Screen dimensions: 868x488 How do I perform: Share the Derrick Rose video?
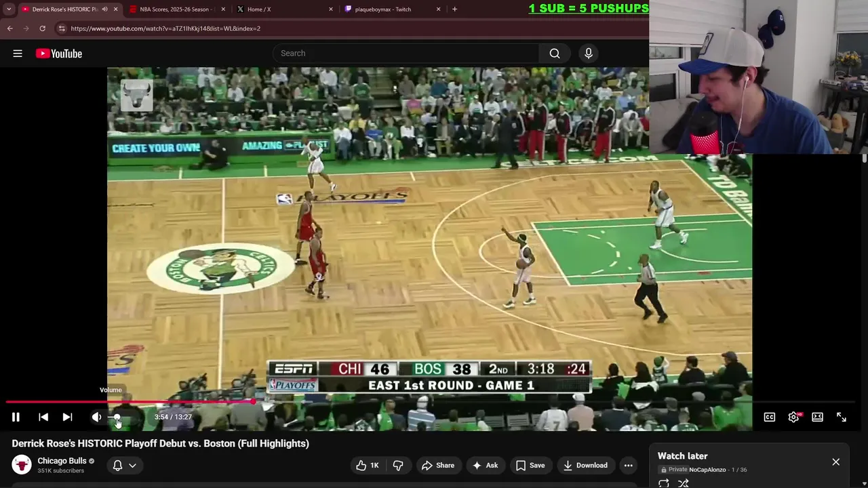point(438,465)
